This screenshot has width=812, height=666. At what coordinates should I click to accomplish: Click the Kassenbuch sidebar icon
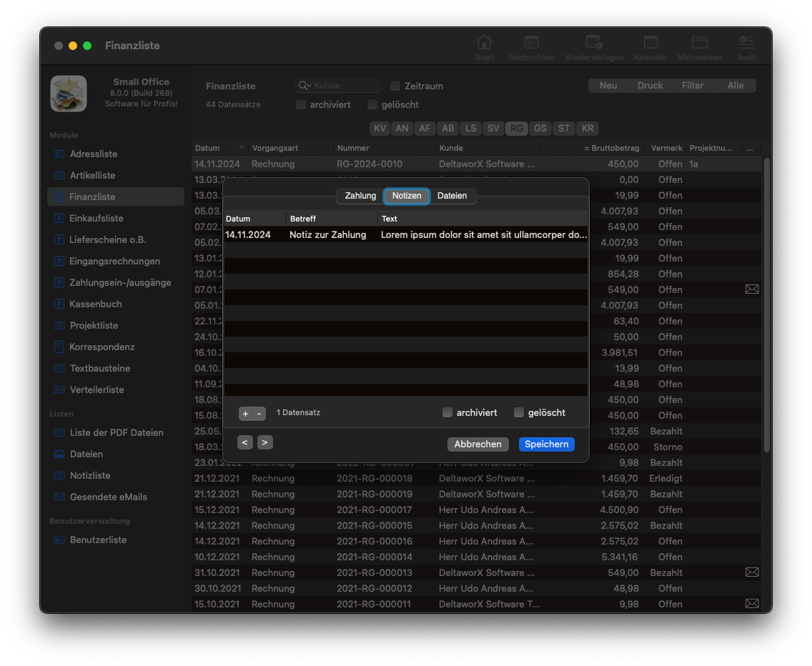[x=59, y=304]
